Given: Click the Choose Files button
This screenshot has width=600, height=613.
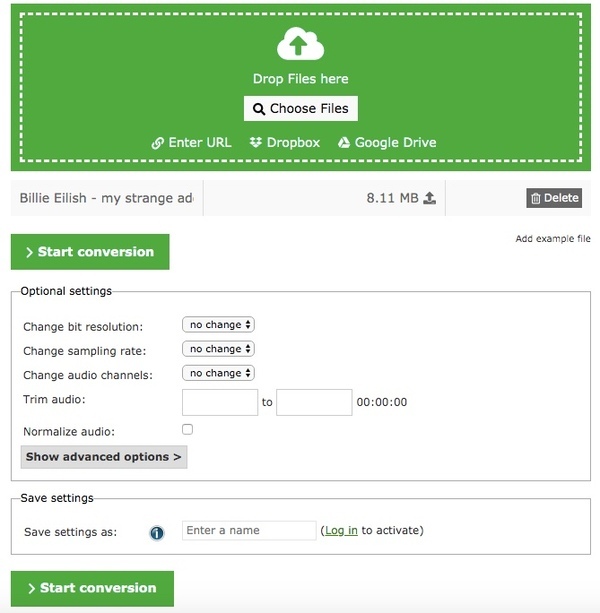Looking at the screenshot, I should pos(300,109).
